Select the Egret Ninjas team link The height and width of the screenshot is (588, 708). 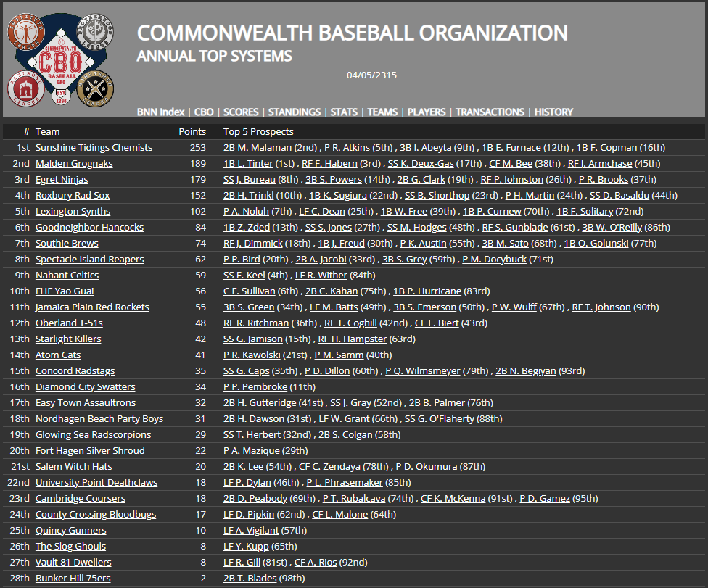pos(62,179)
